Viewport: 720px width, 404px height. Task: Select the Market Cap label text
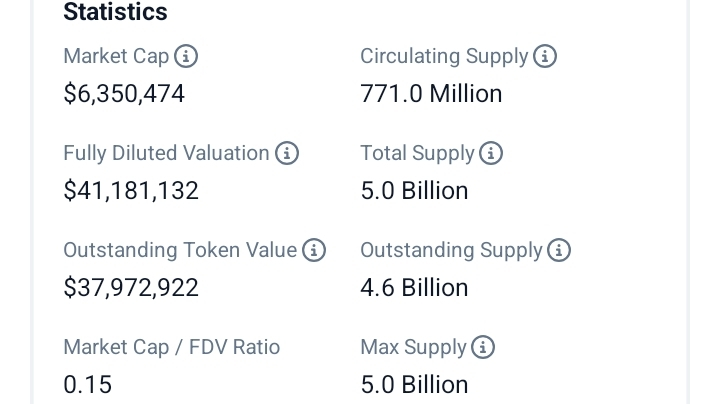point(116,56)
